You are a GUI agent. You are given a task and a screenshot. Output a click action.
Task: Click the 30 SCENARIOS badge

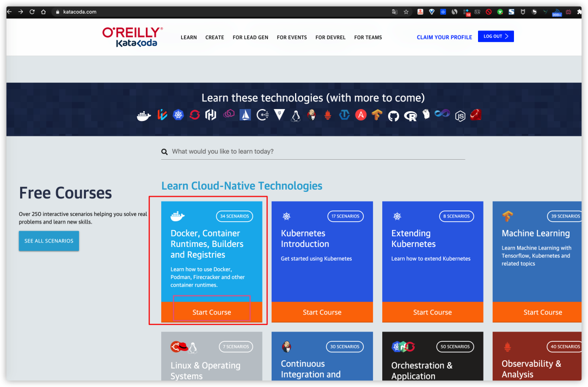pos(345,347)
